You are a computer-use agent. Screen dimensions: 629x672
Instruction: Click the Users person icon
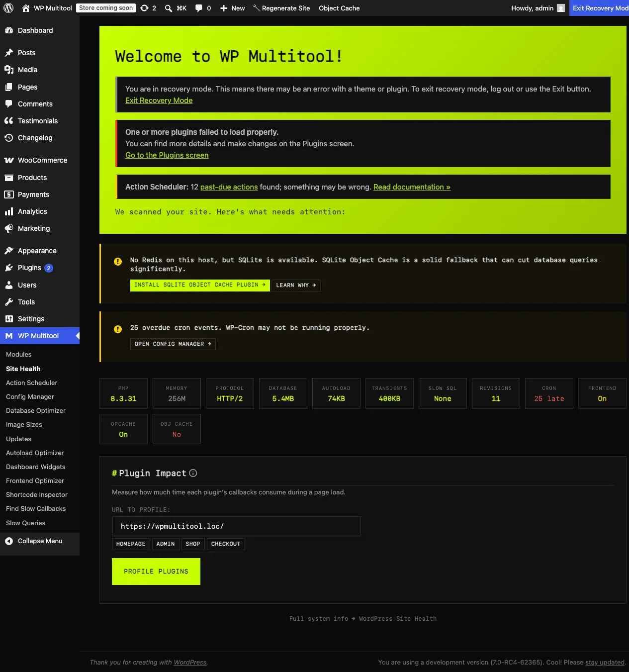point(9,285)
